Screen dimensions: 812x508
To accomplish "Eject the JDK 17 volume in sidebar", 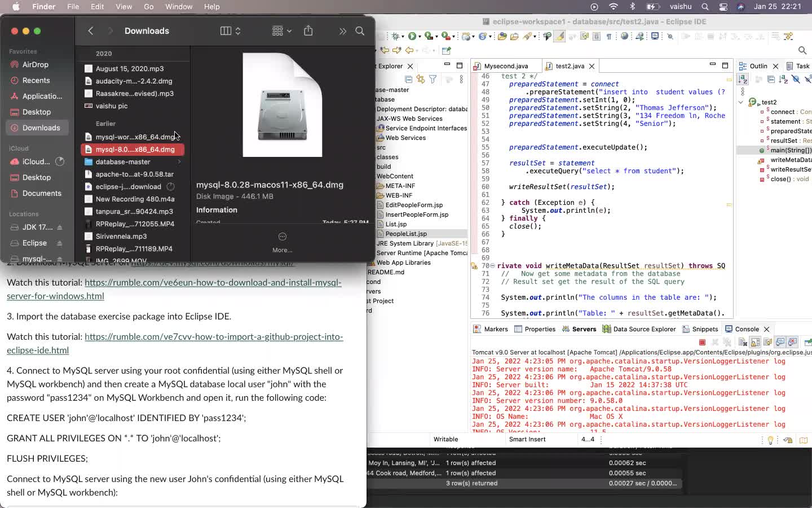I will tap(60, 227).
